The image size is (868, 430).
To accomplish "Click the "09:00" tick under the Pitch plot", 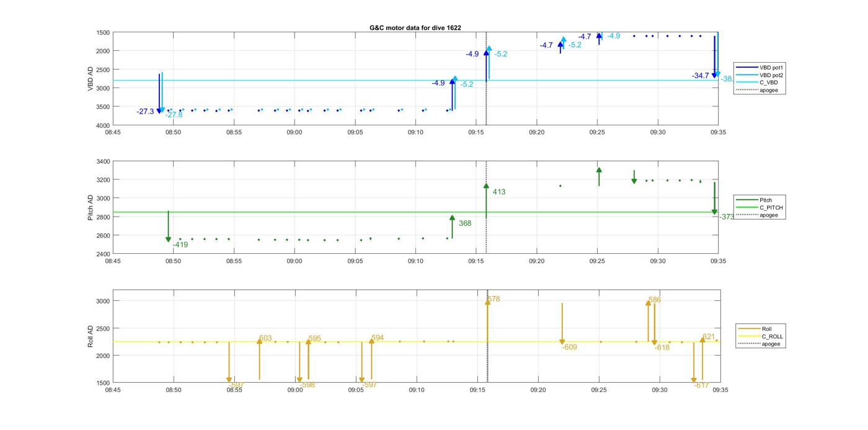I will tap(294, 261).
